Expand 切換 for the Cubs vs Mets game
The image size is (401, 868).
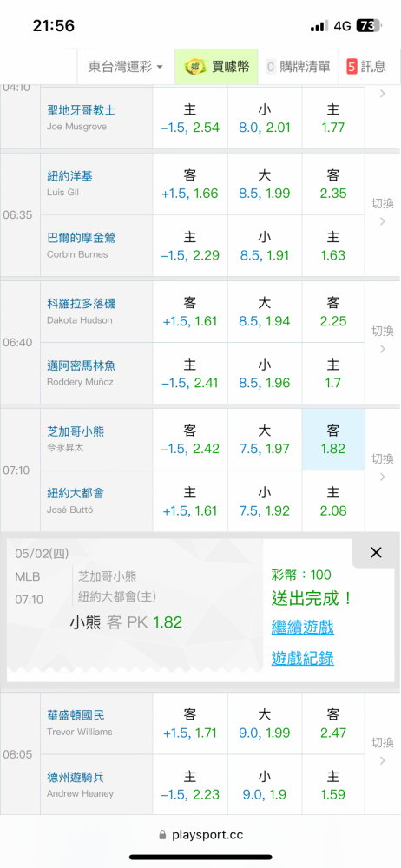coord(382,467)
